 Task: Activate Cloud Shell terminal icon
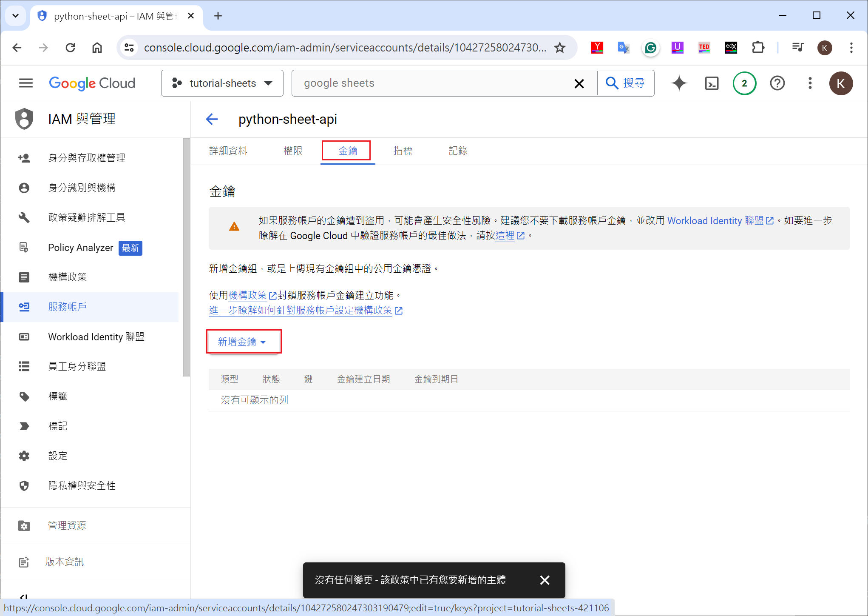click(712, 83)
